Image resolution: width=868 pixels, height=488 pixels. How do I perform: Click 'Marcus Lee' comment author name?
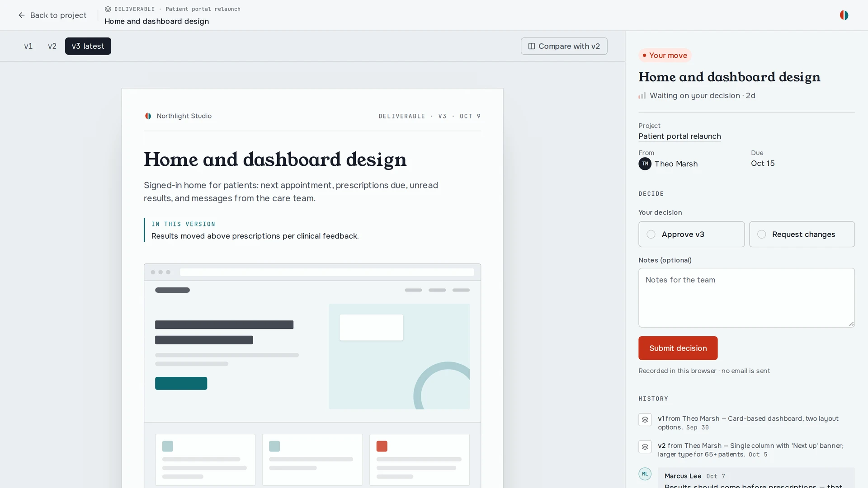(683, 476)
